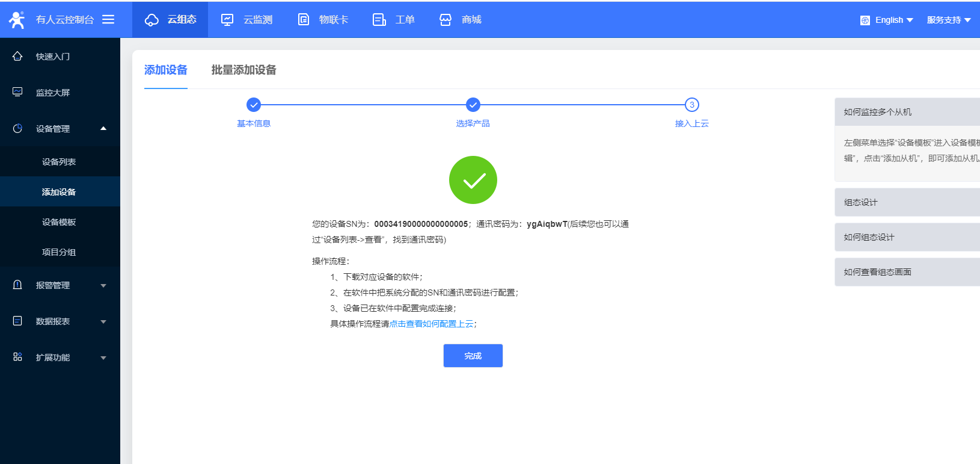Click the cloud icon for 云组态
The height and width of the screenshot is (464, 980).
click(152, 20)
